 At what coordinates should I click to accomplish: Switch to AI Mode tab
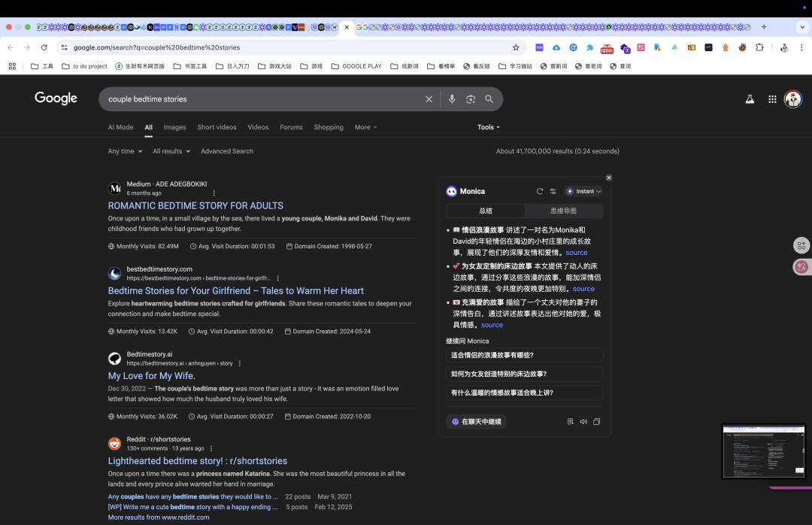point(120,127)
